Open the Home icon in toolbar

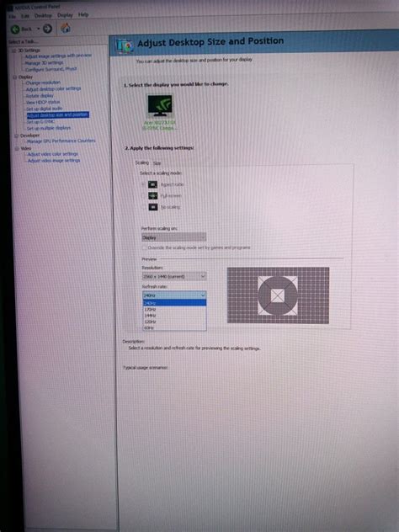tap(66, 28)
